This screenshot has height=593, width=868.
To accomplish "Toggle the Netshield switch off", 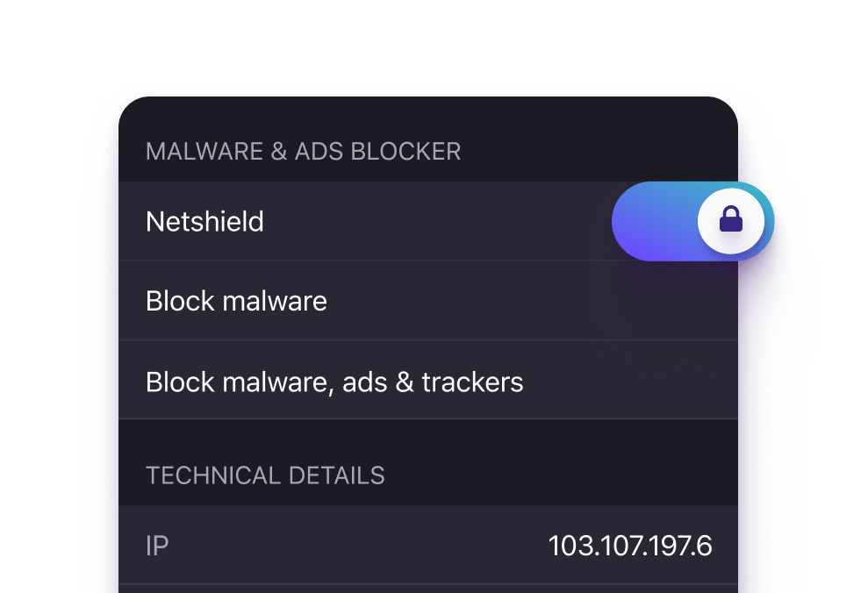I will tap(692, 222).
